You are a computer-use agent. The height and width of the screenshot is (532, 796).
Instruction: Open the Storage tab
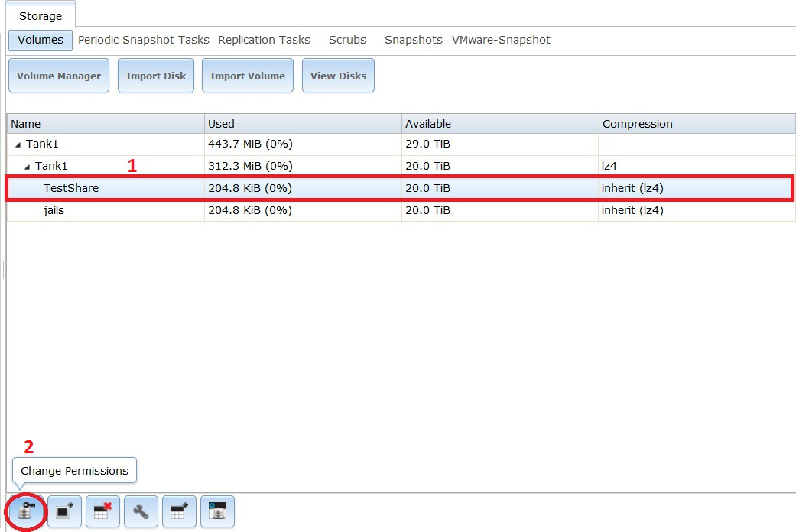click(x=41, y=16)
